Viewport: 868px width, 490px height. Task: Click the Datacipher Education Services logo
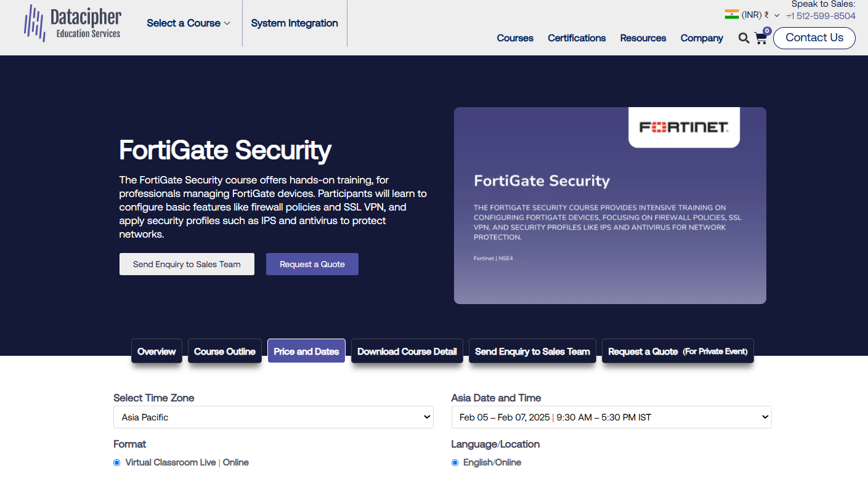click(x=72, y=23)
